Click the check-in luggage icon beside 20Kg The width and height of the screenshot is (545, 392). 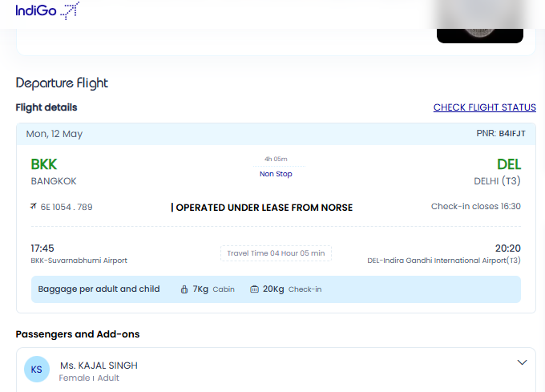click(x=254, y=289)
